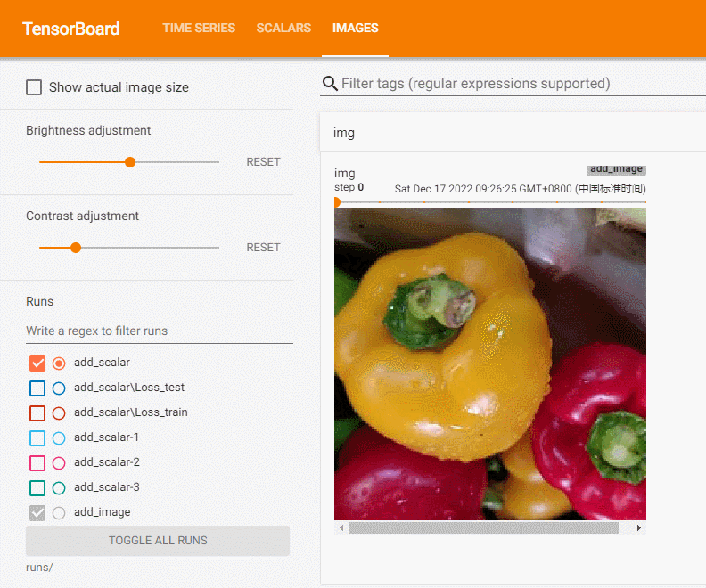Select the add_scalar-1 radio button

point(59,437)
